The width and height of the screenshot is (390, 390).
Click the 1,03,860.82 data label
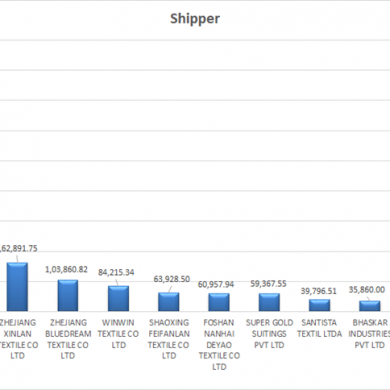point(67,269)
